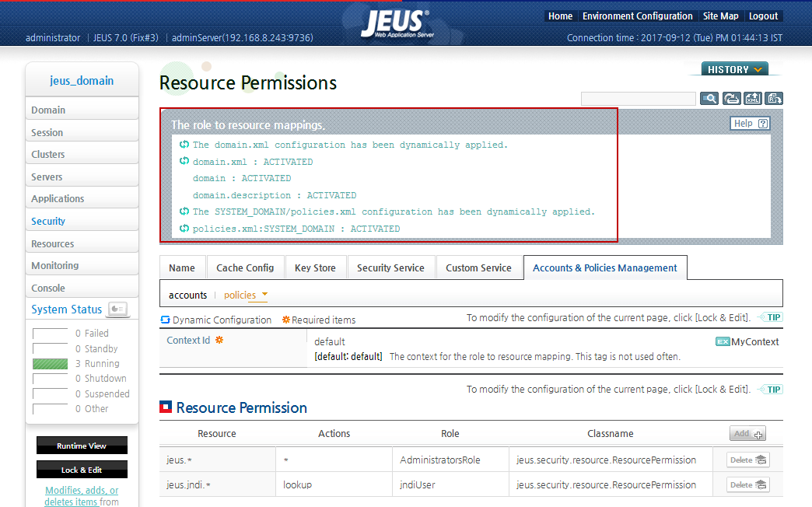Image resolution: width=812 pixels, height=507 pixels.
Task: Open the accounts sub-tab
Action: pos(187,295)
